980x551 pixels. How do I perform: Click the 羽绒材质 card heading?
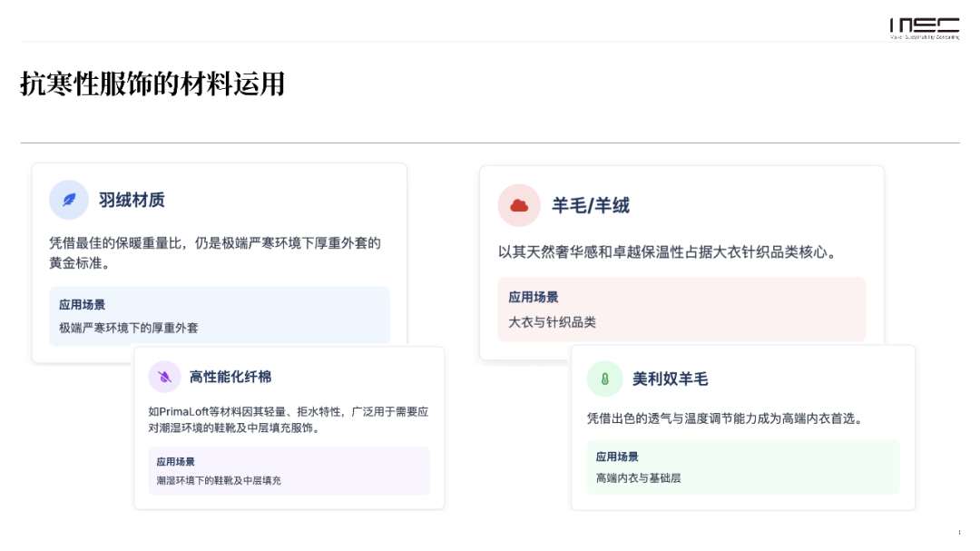click(x=132, y=200)
